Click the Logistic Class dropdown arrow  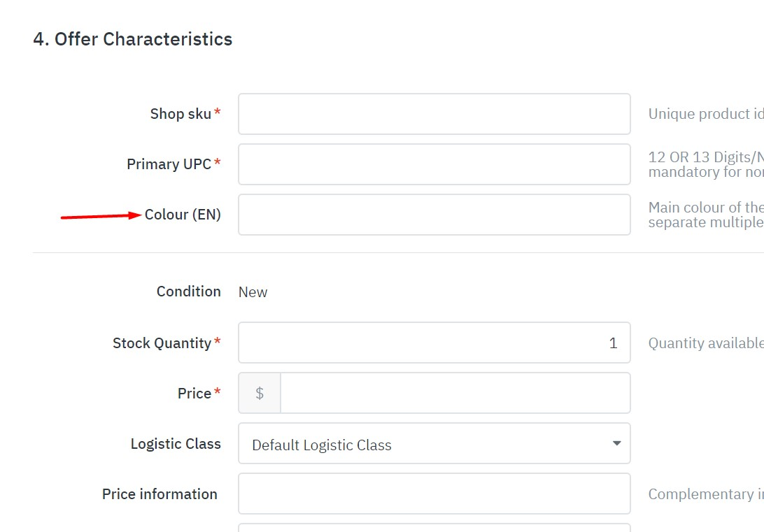coord(616,443)
